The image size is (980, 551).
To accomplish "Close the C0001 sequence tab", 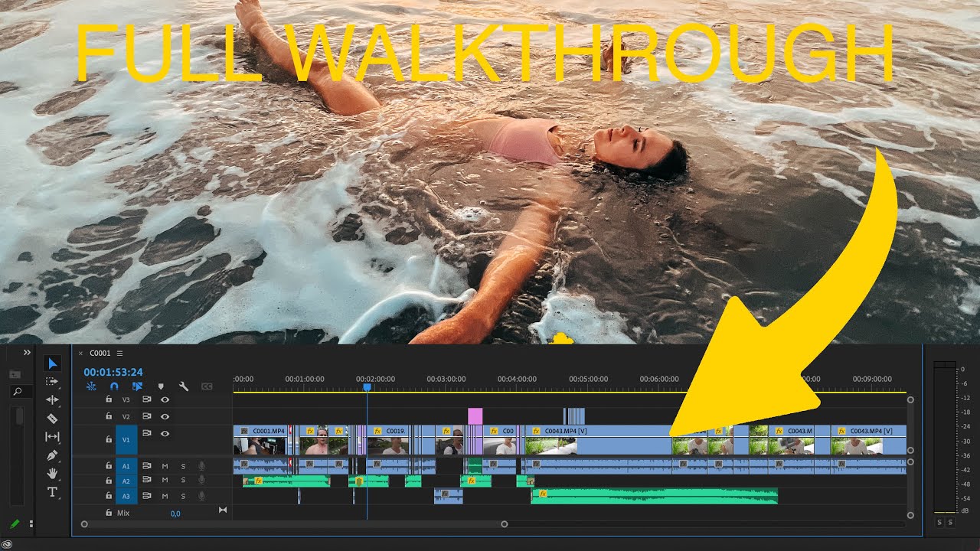I will tap(80, 354).
